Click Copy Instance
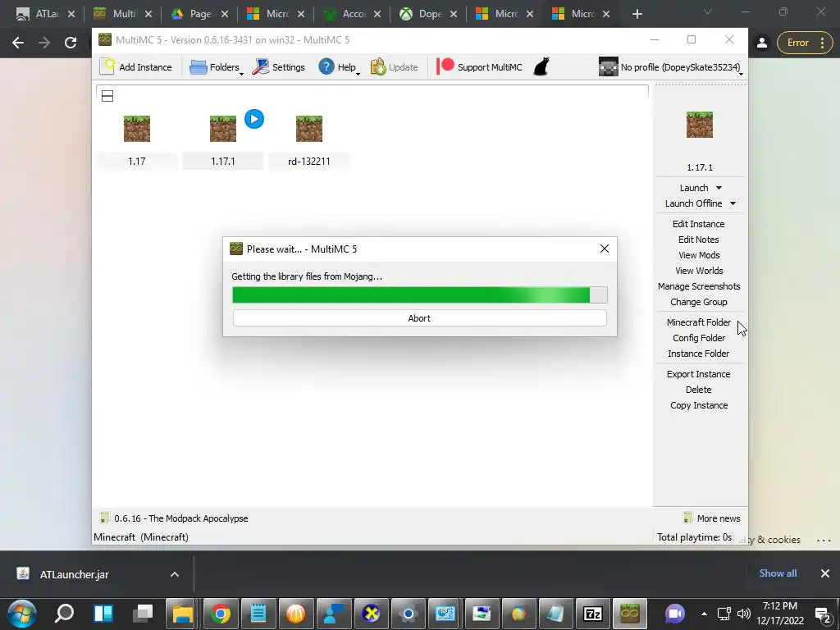This screenshot has width=840, height=630. point(699,405)
